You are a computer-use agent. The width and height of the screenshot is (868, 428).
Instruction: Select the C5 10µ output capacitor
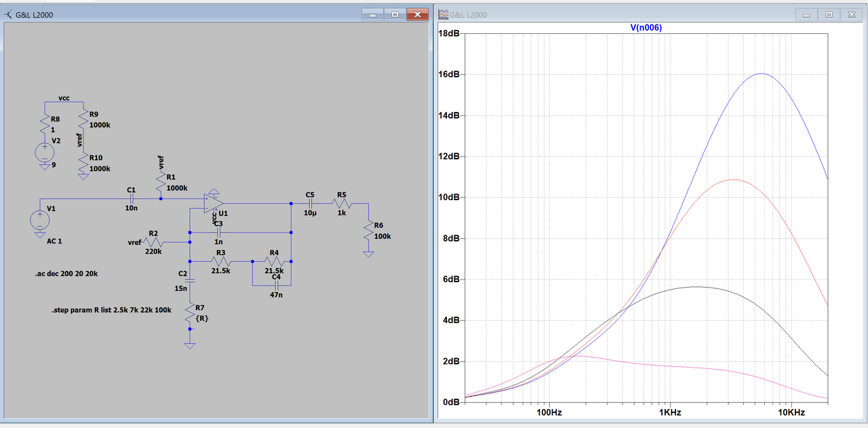(x=310, y=203)
